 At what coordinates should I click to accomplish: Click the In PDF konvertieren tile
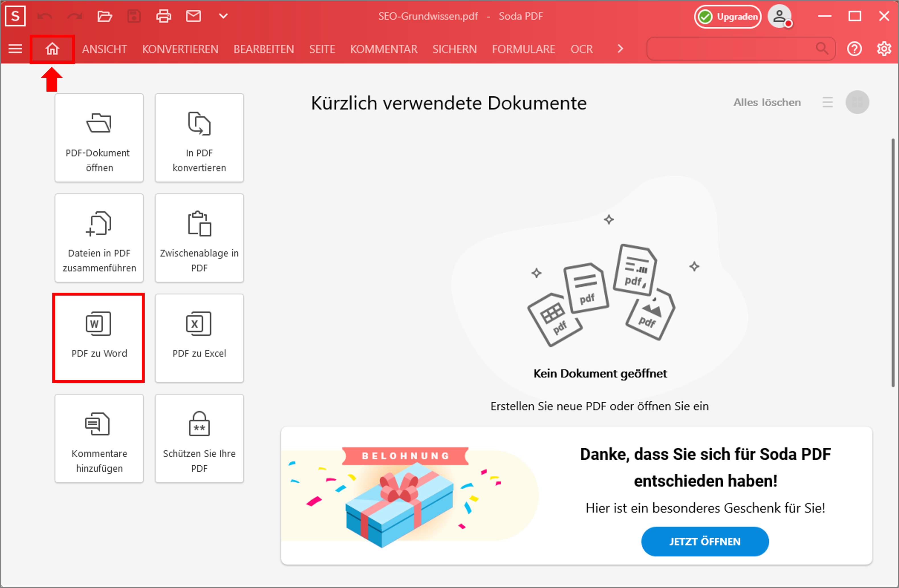(x=199, y=138)
